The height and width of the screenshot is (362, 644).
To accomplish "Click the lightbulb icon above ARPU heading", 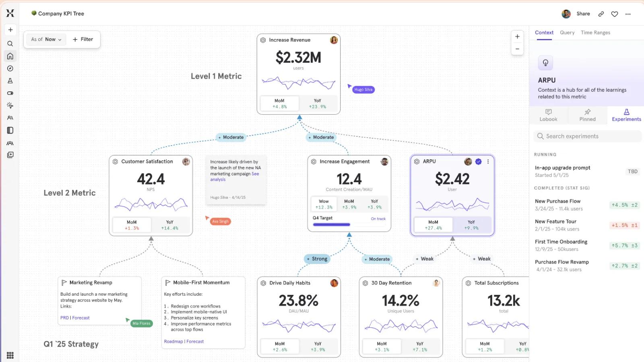I will [545, 63].
